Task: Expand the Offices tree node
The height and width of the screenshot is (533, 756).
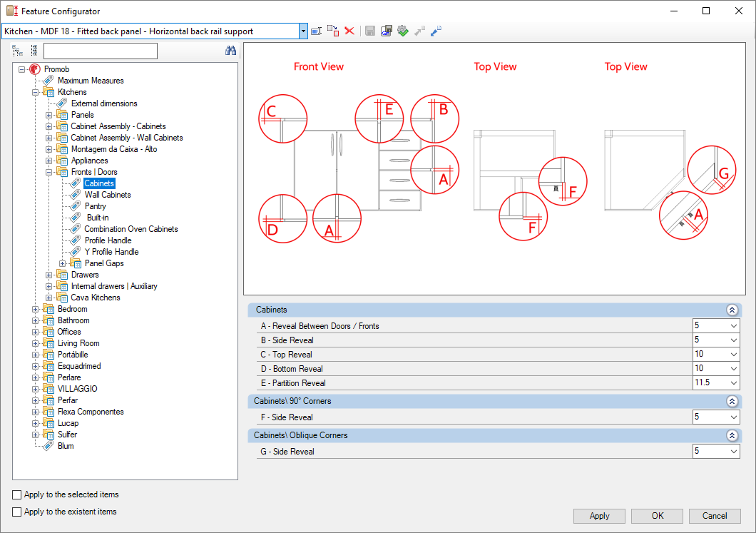Action: coord(35,333)
